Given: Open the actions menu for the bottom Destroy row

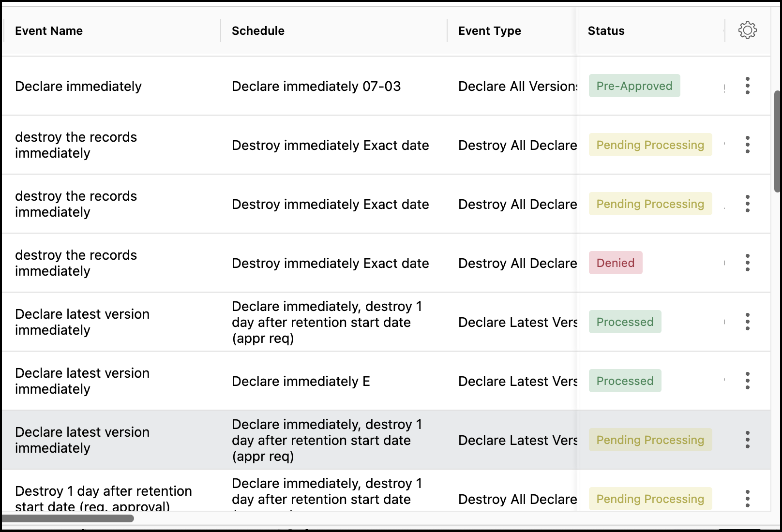Looking at the screenshot, I should (747, 499).
